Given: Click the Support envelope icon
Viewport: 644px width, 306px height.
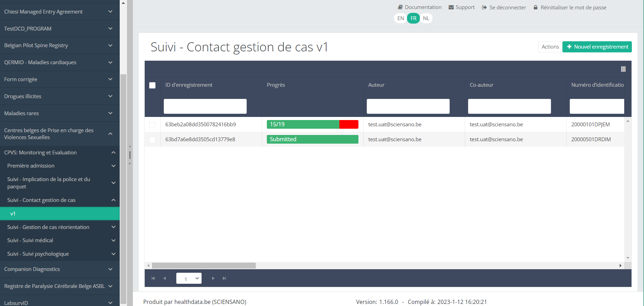Looking at the screenshot, I should pyautogui.click(x=451, y=7).
